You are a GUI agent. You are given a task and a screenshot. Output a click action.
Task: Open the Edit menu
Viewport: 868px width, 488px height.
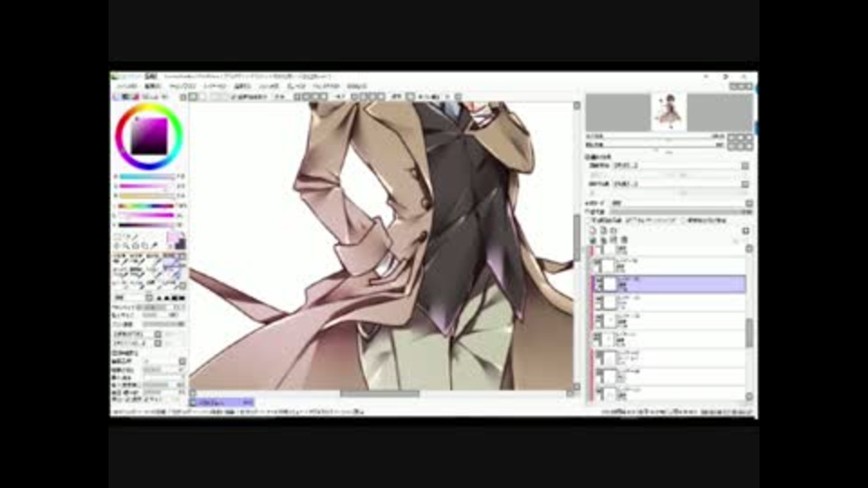pyautogui.click(x=153, y=87)
